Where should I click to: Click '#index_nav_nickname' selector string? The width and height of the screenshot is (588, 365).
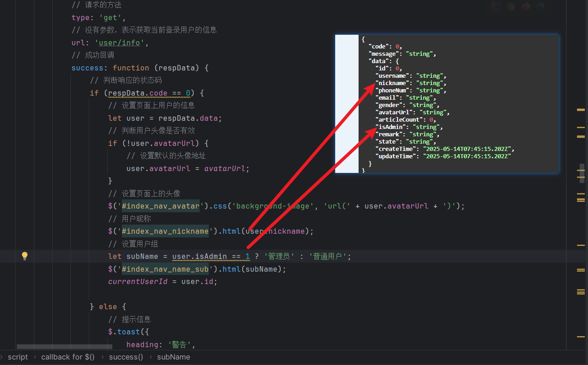coord(165,231)
